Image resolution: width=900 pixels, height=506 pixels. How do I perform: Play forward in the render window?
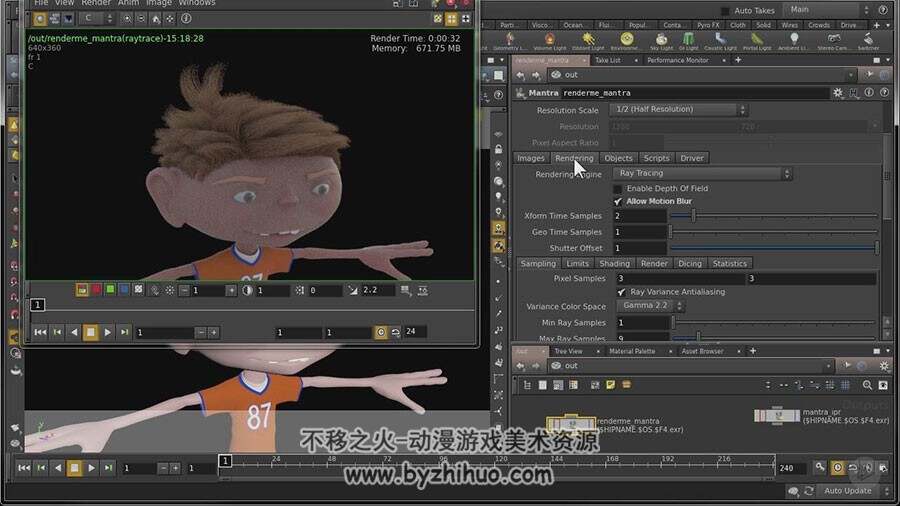pyautogui.click(x=107, y=332)
